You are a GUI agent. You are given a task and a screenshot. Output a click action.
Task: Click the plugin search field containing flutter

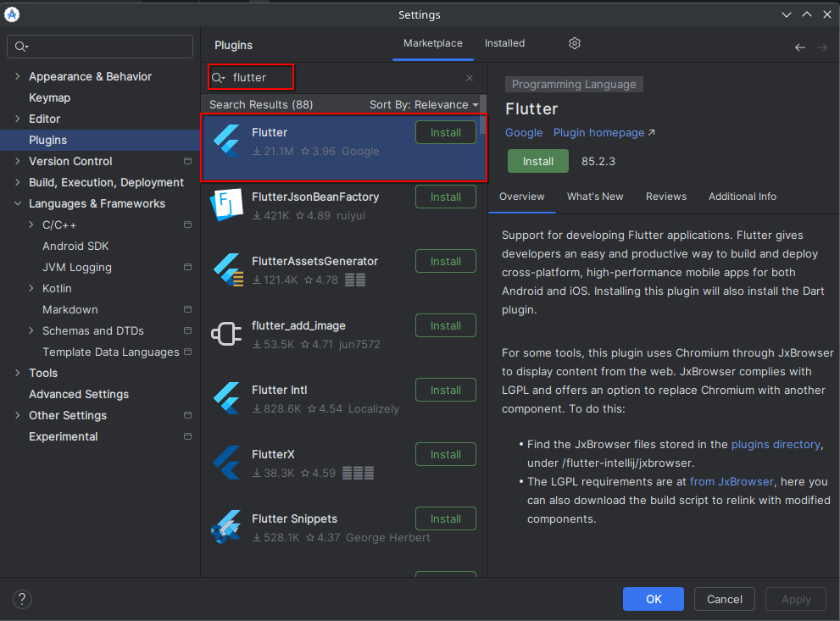click(342, 78)
